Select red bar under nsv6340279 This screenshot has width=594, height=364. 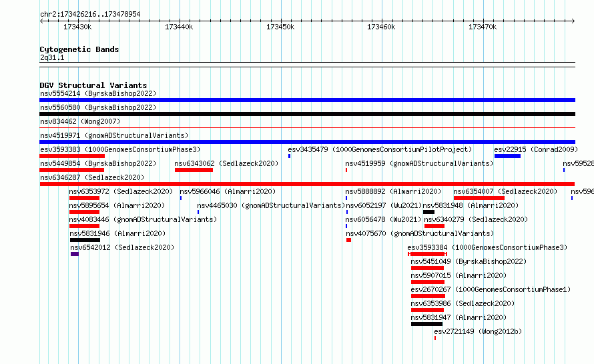[x=434, y=226]
